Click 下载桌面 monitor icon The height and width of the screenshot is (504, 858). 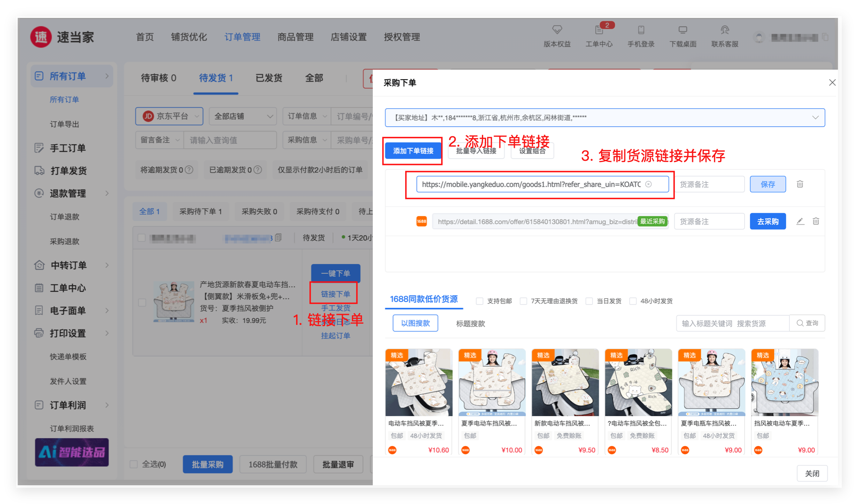pos(683,30)
